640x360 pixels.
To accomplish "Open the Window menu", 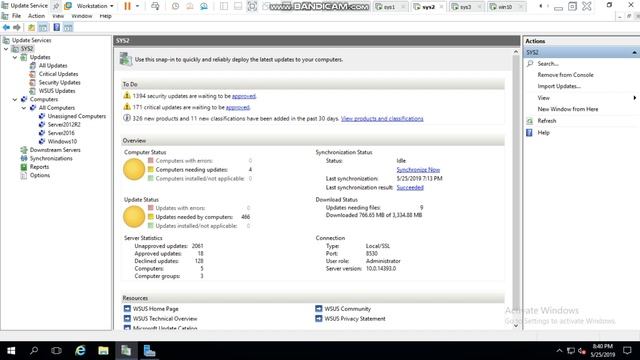I will 82,16.
